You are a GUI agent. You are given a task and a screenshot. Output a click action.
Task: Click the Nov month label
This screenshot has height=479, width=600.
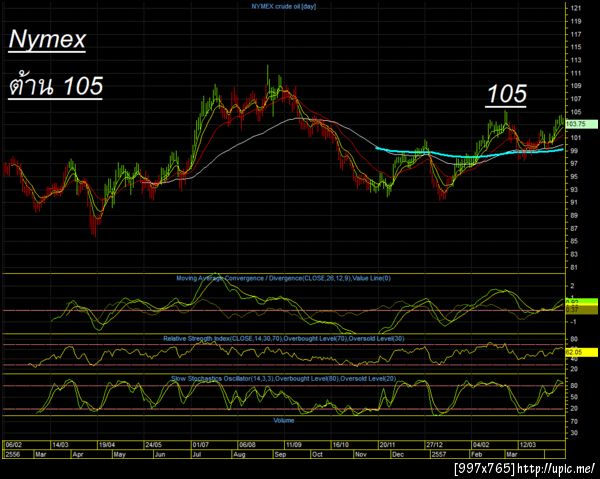point(361,455)
